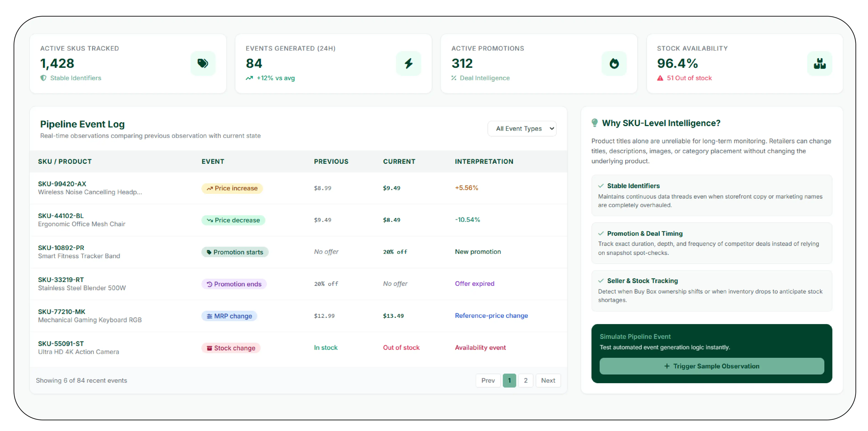Click the MRP change event badge
Screen dimensions: 868x431
pos(229,316)
